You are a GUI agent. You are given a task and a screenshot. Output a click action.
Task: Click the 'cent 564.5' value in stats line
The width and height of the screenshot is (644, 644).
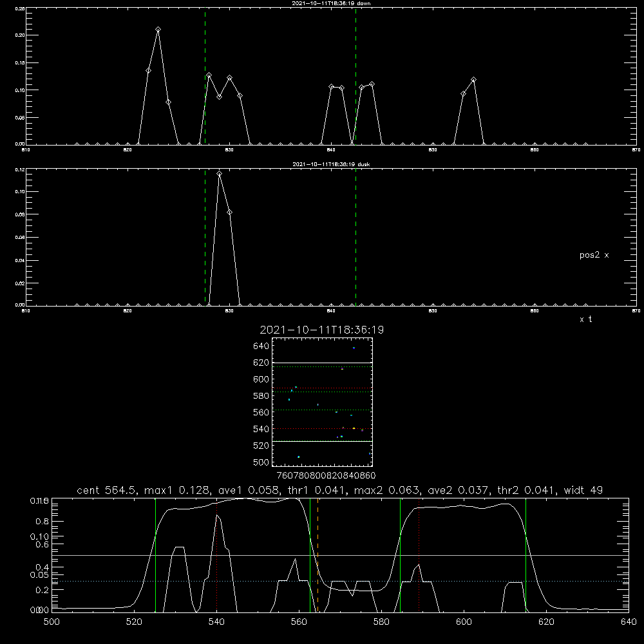point(106,490)
